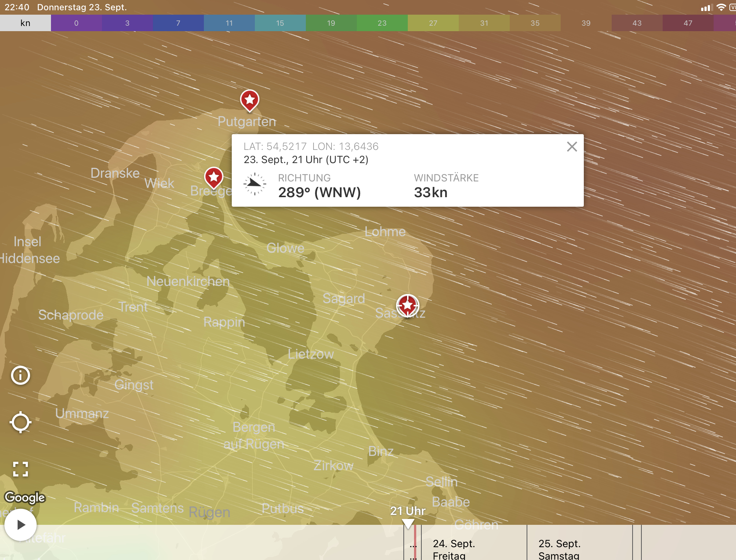Viewport: 736px width, 560px height.
Task: Switch the kn wind unit label
Action: (x=25, y=23)
